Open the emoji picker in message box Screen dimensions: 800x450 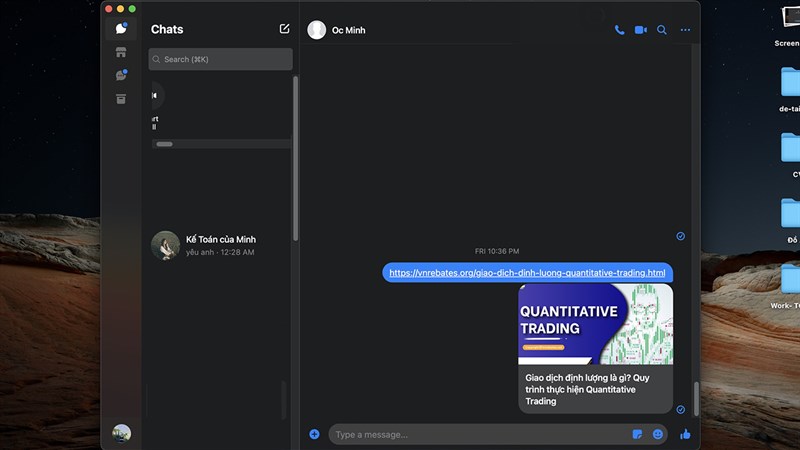658,434
